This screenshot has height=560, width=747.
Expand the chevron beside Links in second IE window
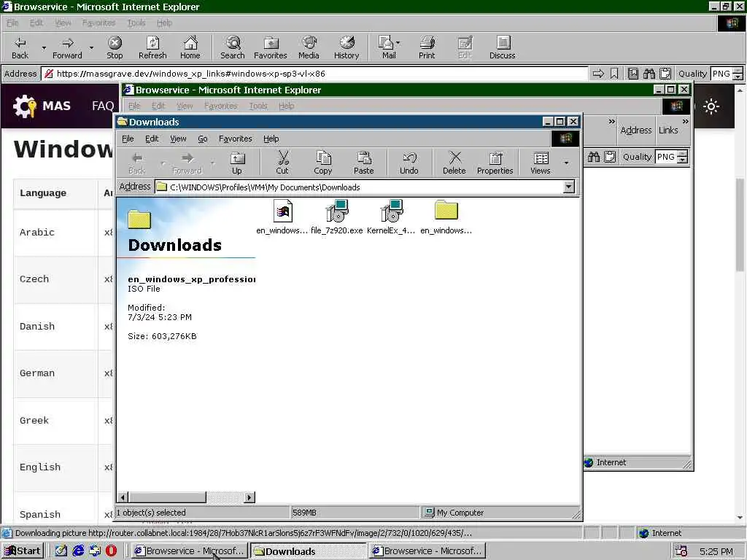pyautogui.click(x=685, y=122)
